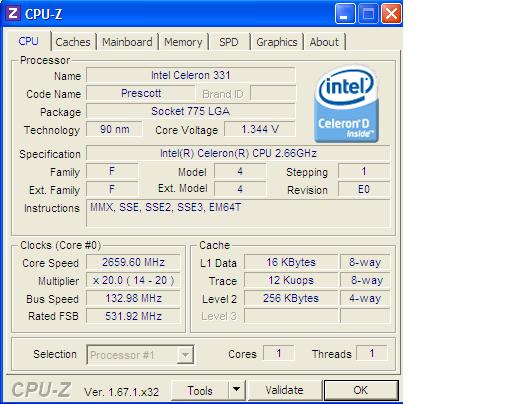512x404 pixels.
Task: Open the SPD tab
Action: pyautogui.click(x=229, y=42)
